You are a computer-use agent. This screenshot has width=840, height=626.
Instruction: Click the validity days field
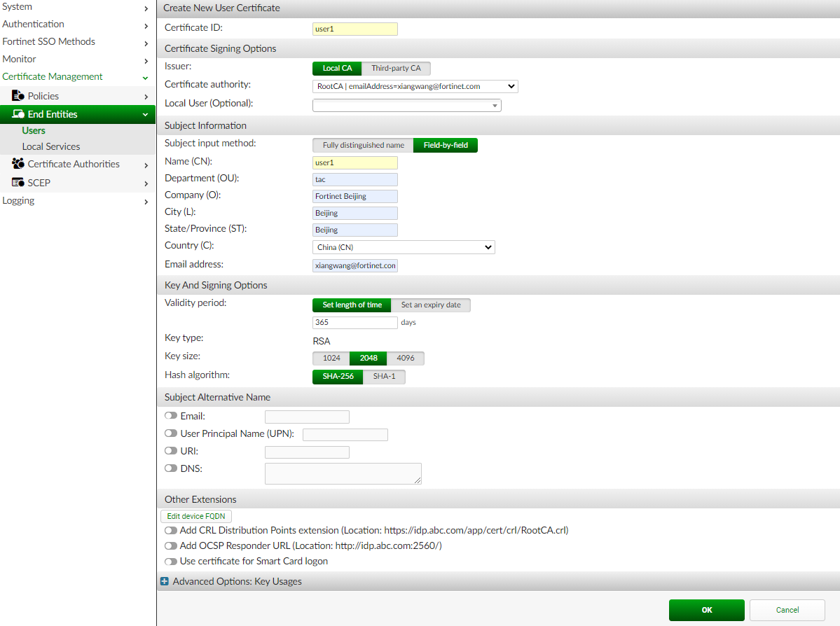(x=355, y=322)
